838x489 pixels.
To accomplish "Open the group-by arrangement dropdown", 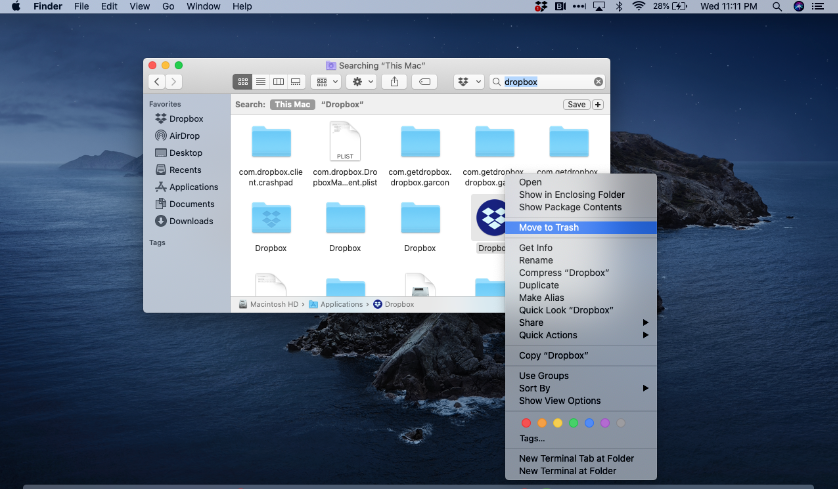I will pos(327,82).
